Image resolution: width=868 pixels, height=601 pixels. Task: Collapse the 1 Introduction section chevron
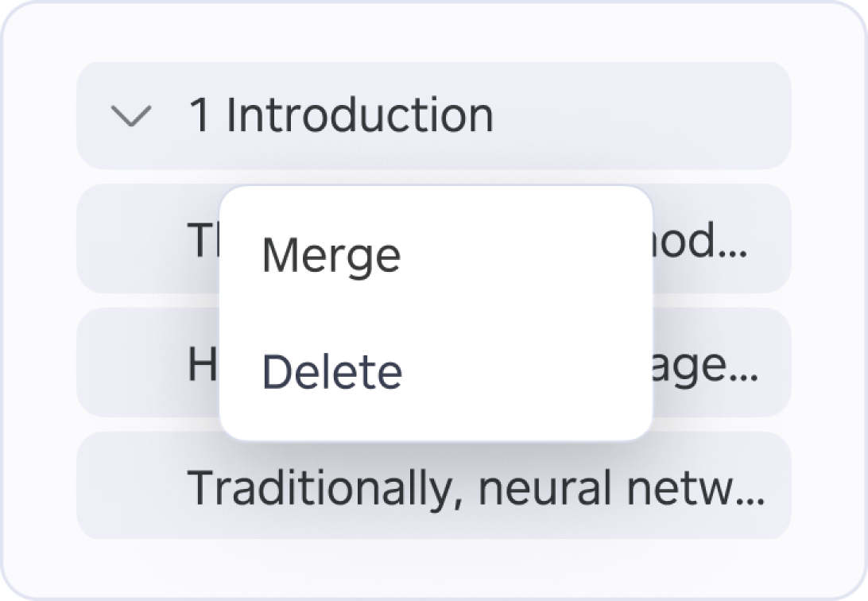point(130,117)
